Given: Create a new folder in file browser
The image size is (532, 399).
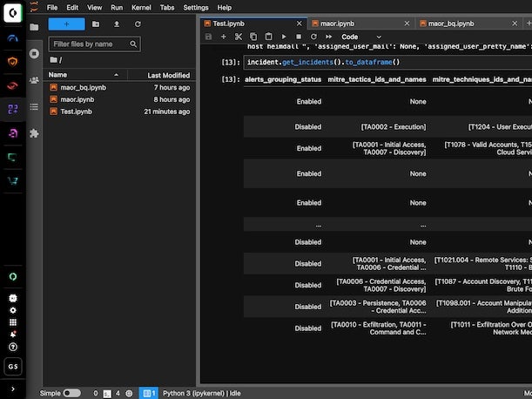Looking at the screenshot, I should [x=96, y=24].
